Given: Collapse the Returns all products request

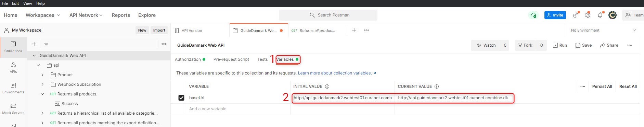Looking at the screenshot, I should pos(42,94).
